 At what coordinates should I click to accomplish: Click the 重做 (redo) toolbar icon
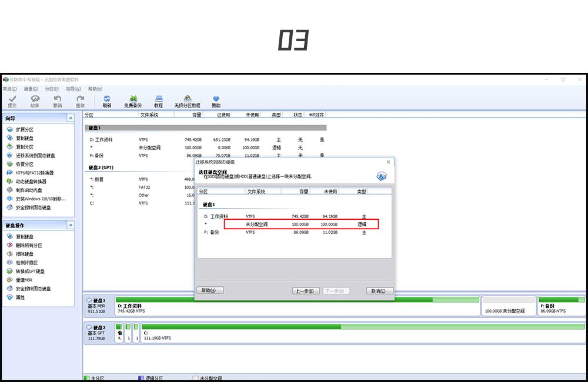point(80,101)
